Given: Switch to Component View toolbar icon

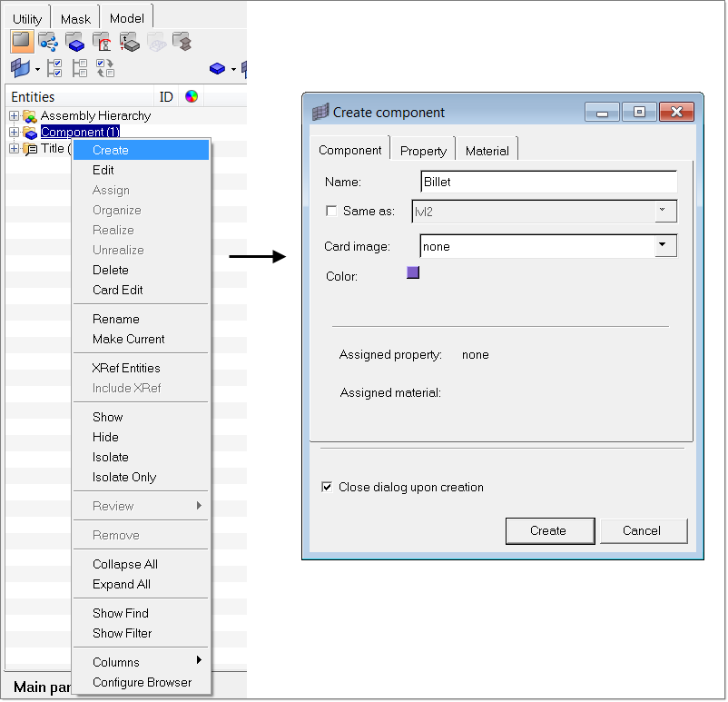Looking at the screenshot, I should [75, 41].
